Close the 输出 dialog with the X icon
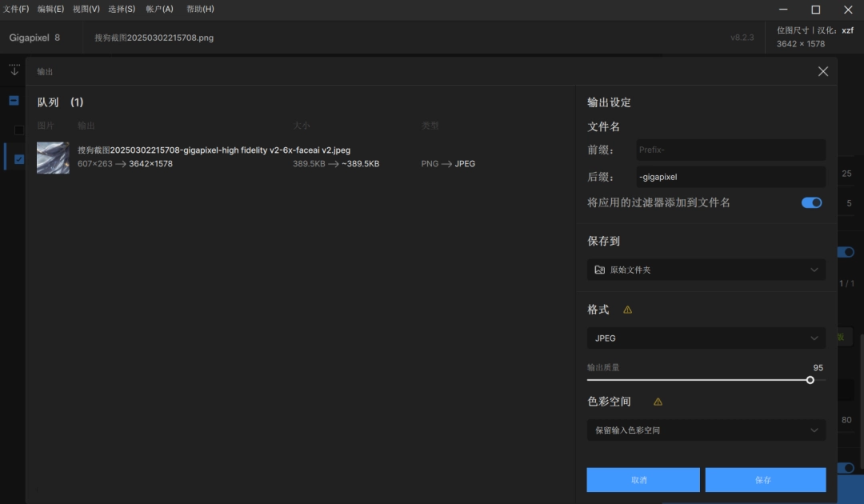 (822, 72)
